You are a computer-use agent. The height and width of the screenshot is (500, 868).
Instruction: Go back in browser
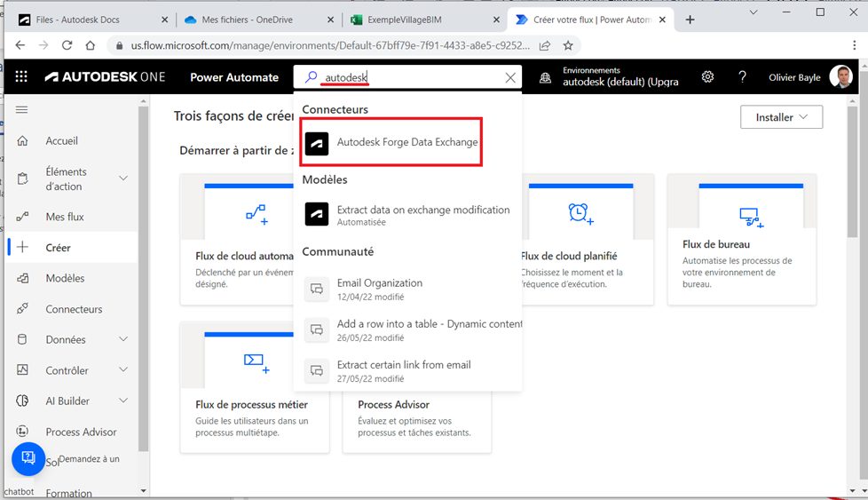(20, 45)
